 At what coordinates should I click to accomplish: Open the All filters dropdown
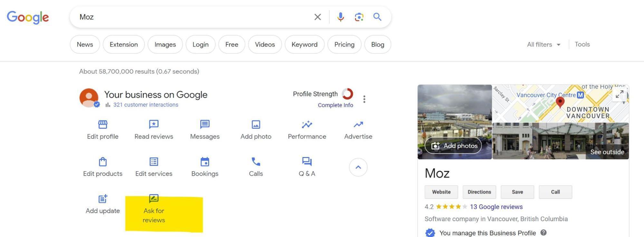pos(543,44)
